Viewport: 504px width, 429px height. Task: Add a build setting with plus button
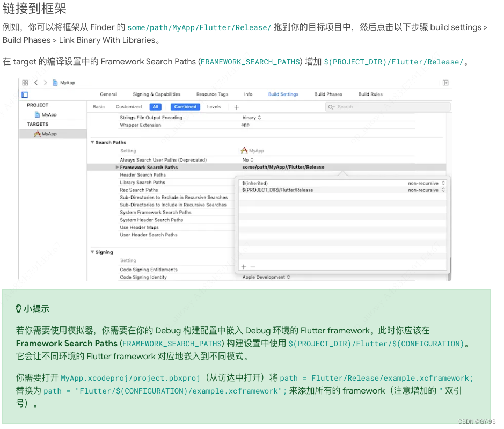[x=236, y=107]
